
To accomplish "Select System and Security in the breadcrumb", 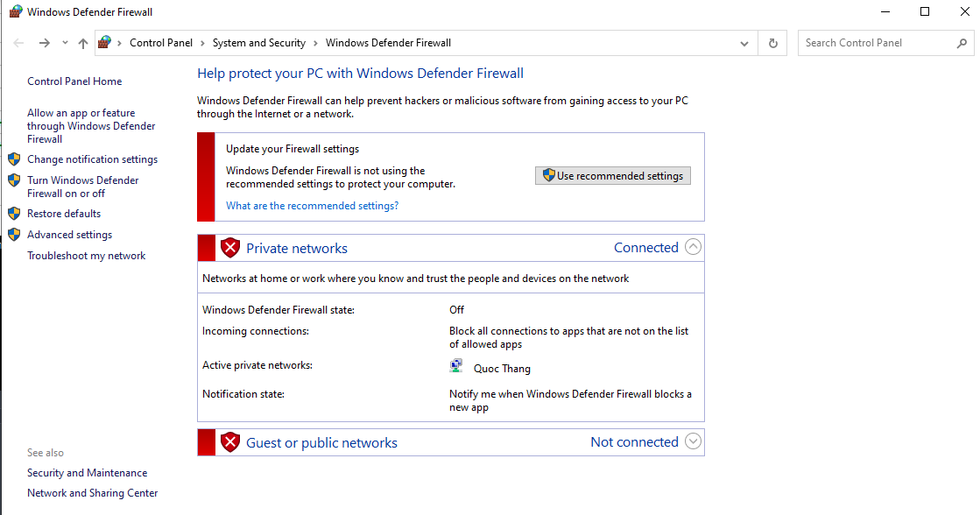I will pos(259,43).
